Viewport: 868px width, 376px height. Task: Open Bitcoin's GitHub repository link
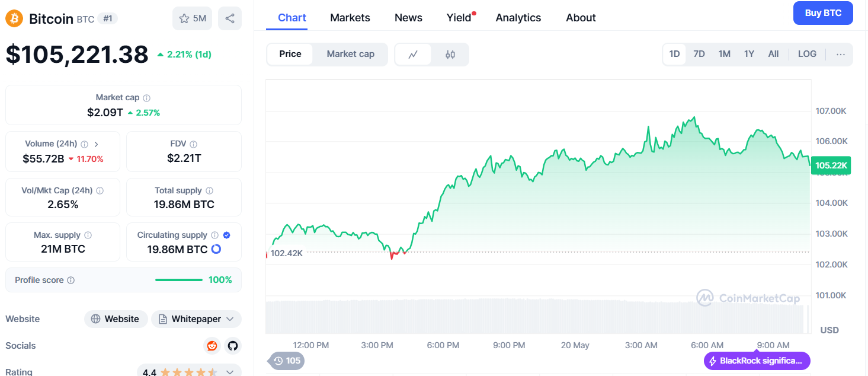click(232, 346)
